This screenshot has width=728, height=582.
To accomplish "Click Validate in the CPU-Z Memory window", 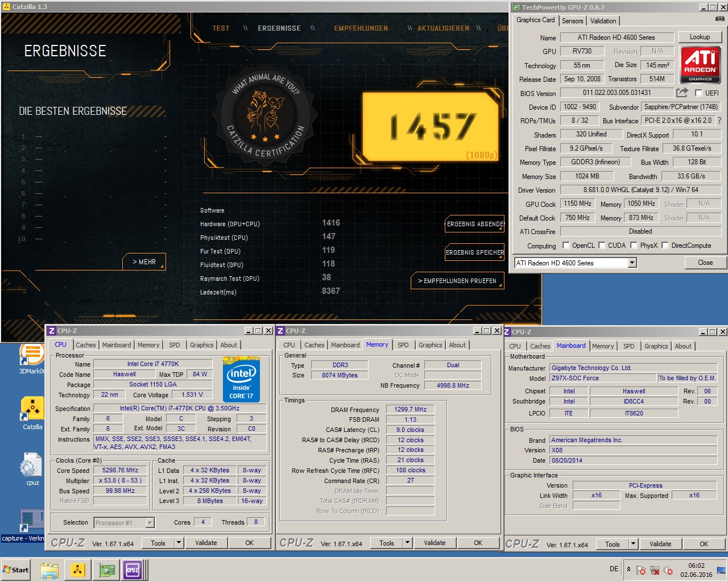I will click(435, 543).
